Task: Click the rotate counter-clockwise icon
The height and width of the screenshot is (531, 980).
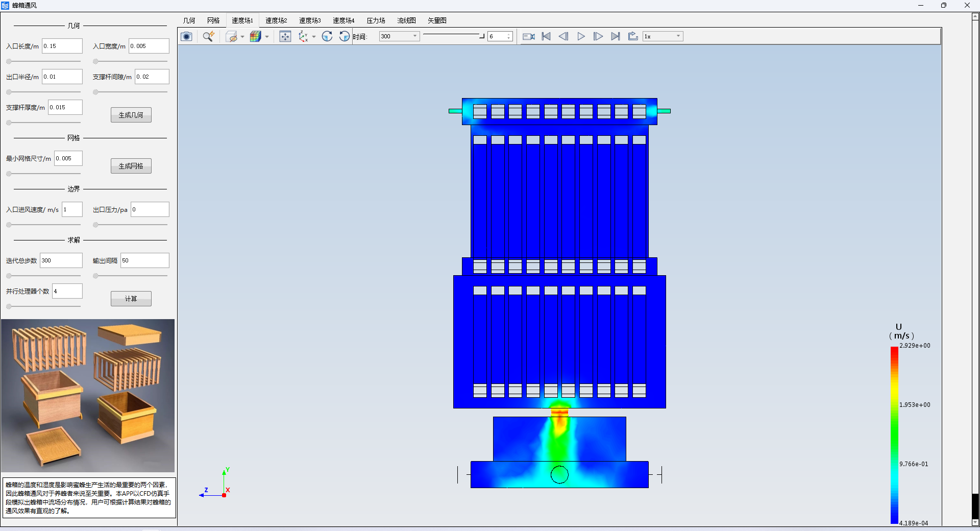Action: (345, 36)
